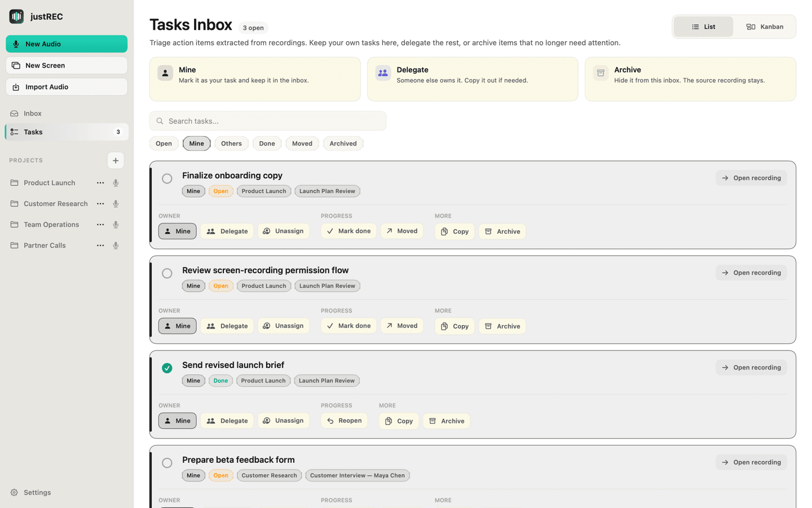Click Customer Interview — Maya Chen tag
Image resolution: width=812 pixels, height=508 pixels.
coord(358,475)
